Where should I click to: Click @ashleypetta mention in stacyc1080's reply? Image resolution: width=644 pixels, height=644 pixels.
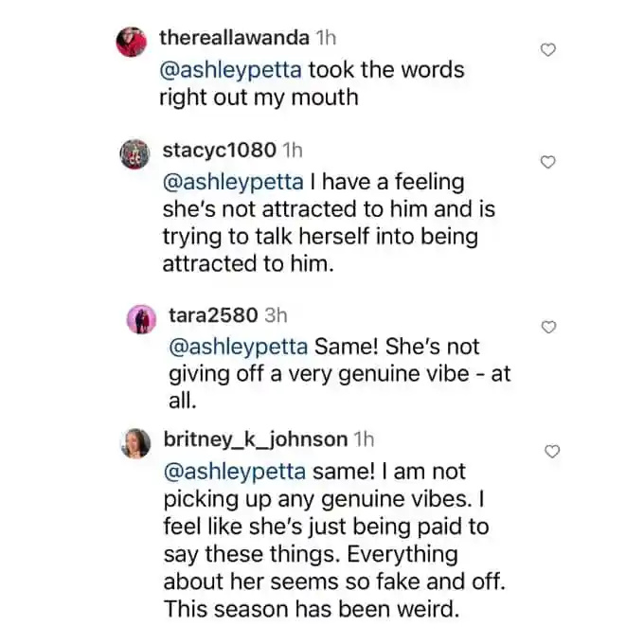click(x=233, y=183)
